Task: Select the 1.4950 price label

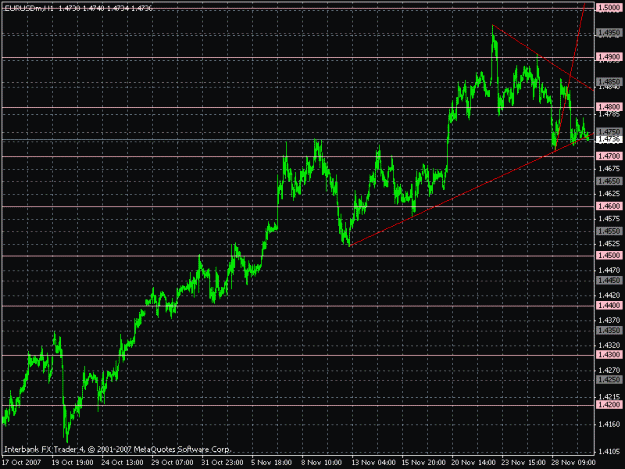Action: click(x=609, y=33)
